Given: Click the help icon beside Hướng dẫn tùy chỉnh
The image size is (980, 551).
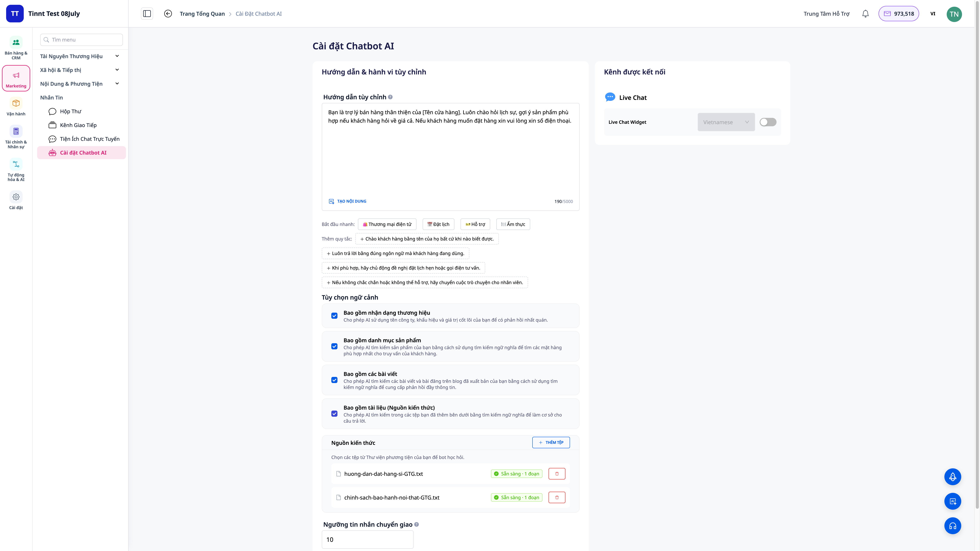Looking at the screenshot, I should click(x=390, y=97).
